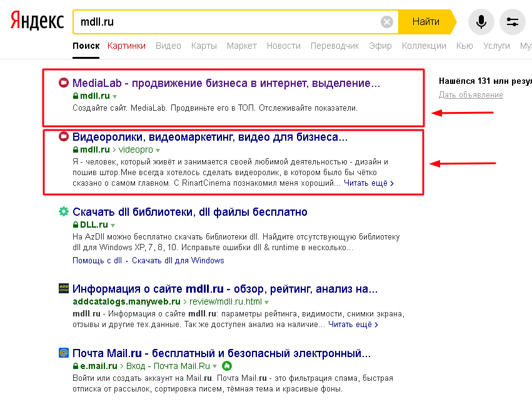Open Информация о сайте mdll.ru result
The width and height of the screenshot is (532, 404).
point(225,289)
